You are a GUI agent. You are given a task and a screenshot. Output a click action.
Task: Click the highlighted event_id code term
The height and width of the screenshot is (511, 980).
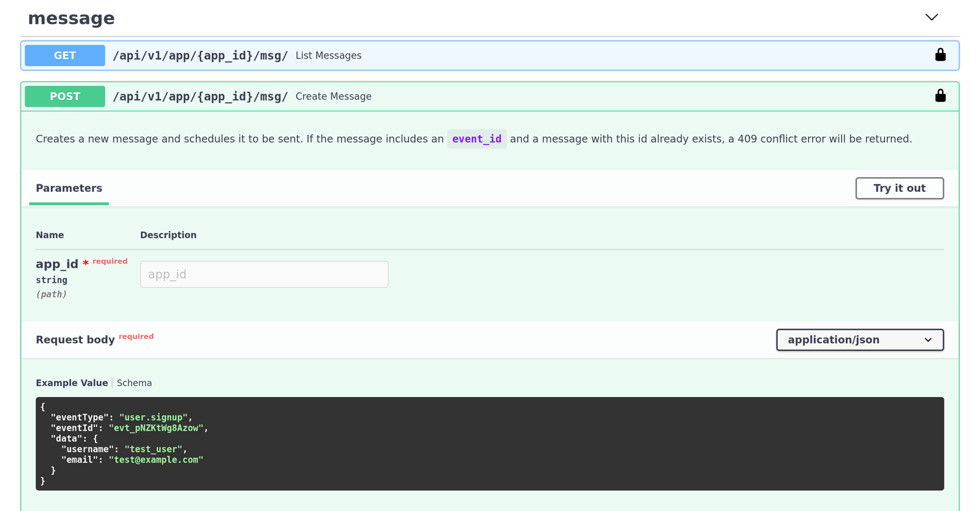[477, 139]
